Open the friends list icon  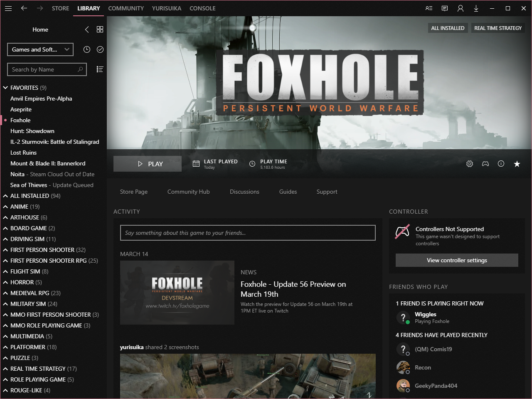(x=429, y=8)
